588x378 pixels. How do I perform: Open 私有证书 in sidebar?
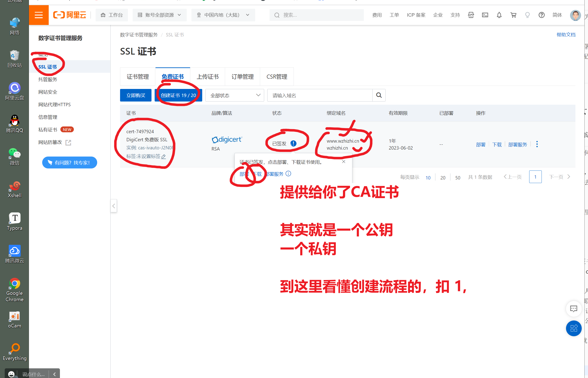(48, 129)
